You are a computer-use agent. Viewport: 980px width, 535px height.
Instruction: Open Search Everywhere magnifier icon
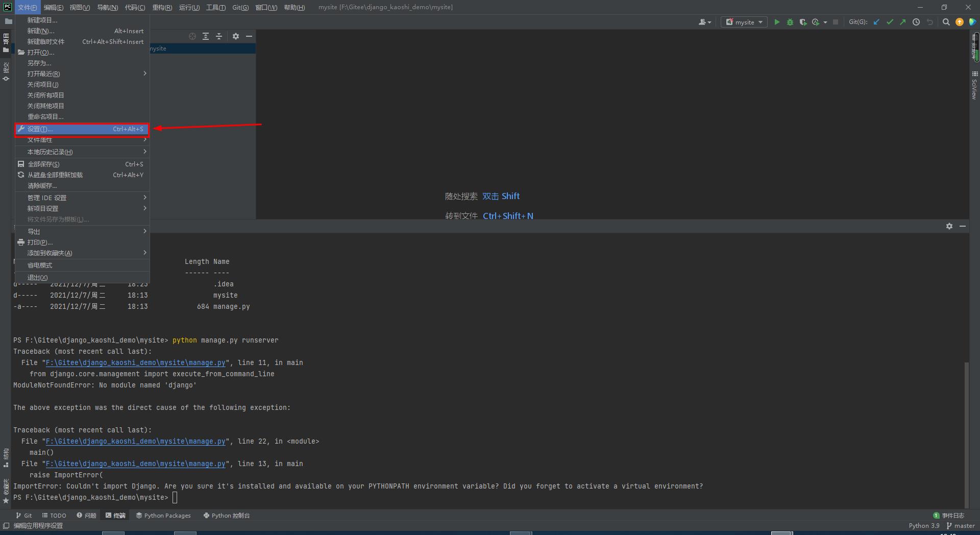pos(946,22)
